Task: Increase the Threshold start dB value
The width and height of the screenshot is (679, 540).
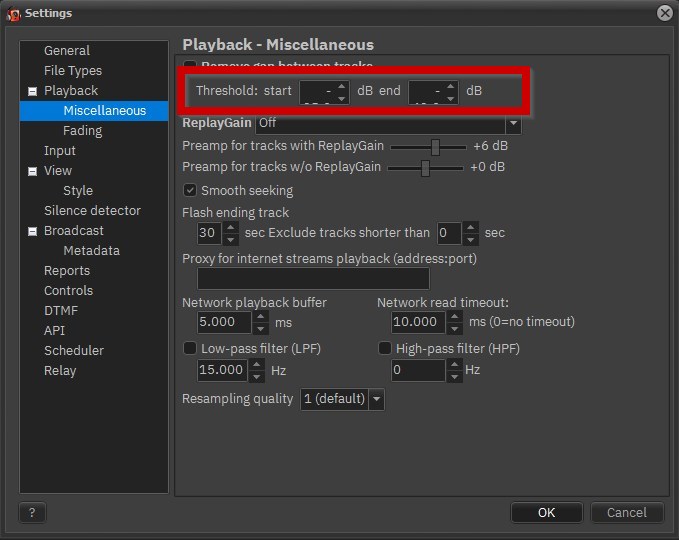Action: [342, 86]
